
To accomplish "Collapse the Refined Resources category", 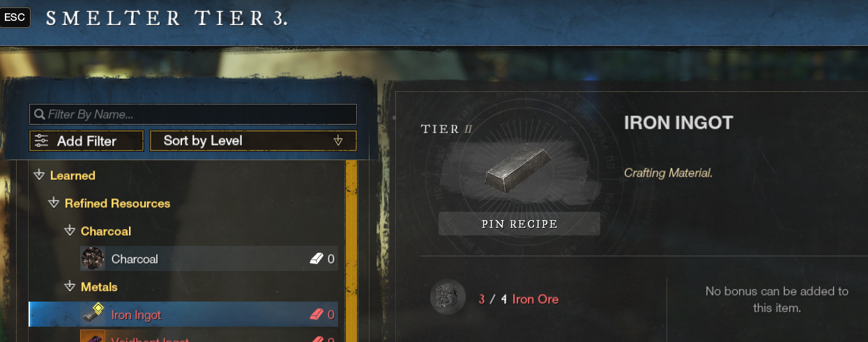I will click(x=54, y=203).
